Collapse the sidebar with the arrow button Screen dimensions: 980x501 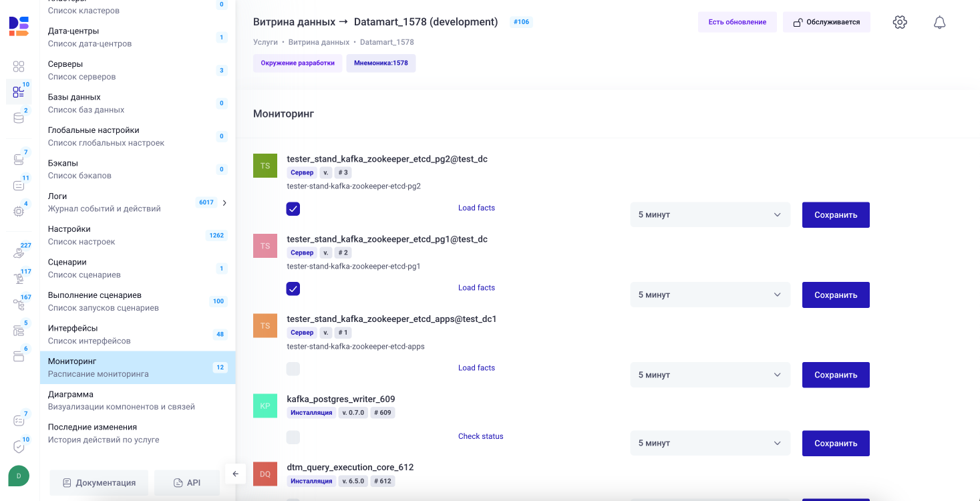tap(235, 474)
